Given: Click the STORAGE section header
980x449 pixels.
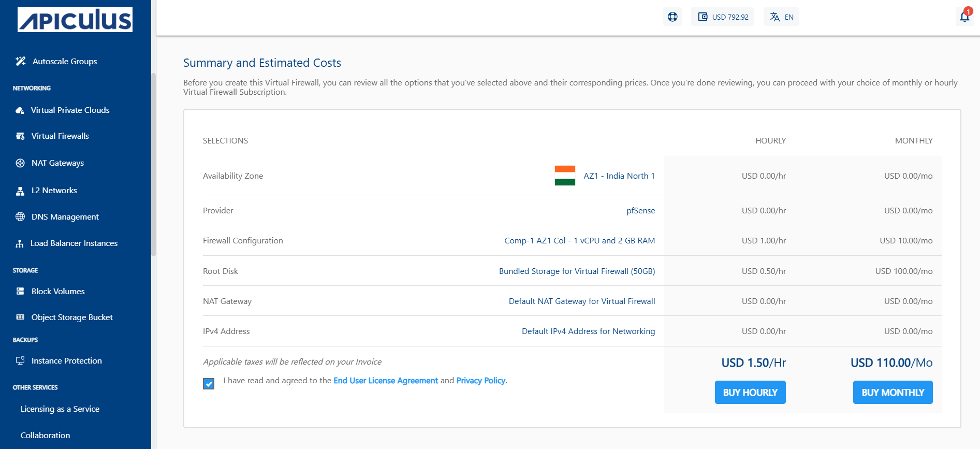Looking at the screenshot, I should (x=25, y=271).
